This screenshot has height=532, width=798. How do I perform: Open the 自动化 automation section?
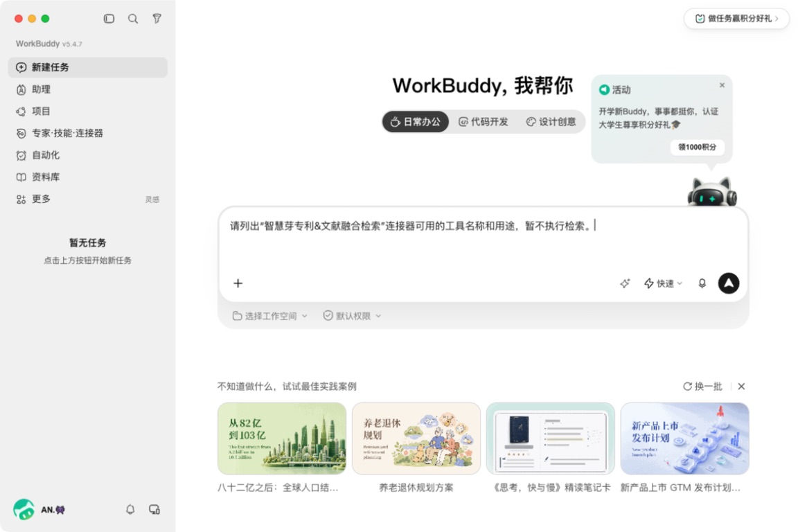(87, 154)
